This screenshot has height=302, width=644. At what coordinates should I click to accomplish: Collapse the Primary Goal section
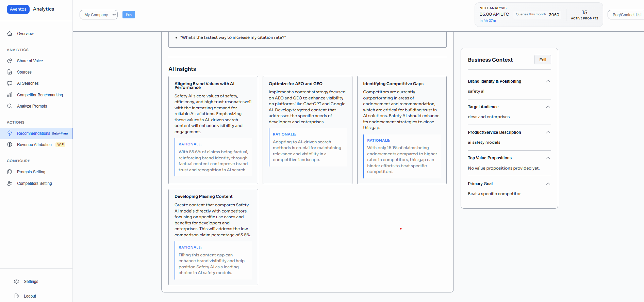point(548,184)
